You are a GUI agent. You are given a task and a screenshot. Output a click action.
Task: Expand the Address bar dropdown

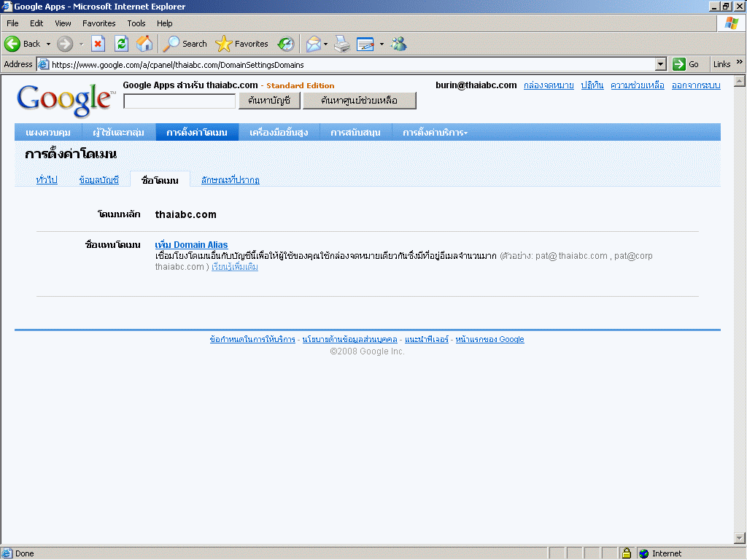(661, 64)
